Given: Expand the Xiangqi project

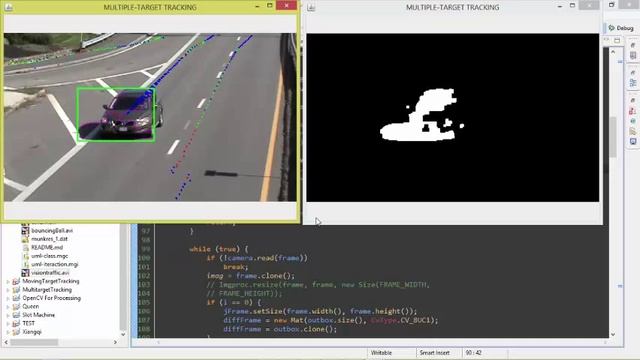Looking at the screenshot, I should click(x=8, y=332).
